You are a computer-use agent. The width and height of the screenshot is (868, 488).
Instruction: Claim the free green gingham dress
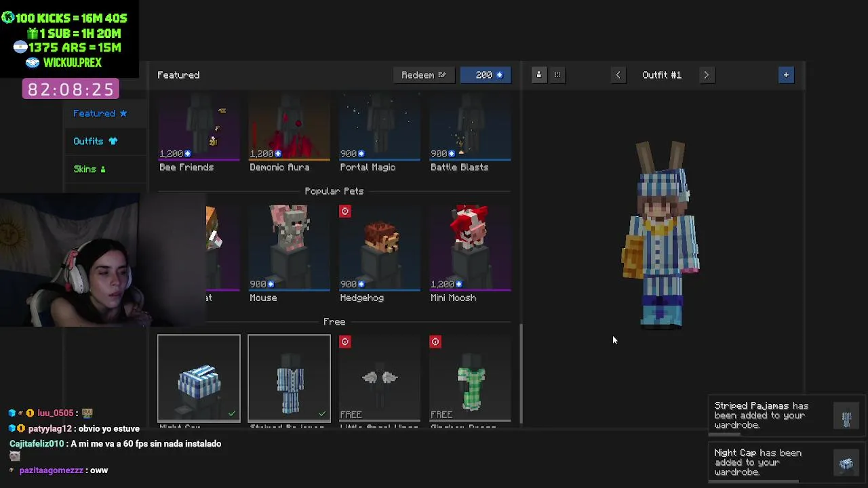tap(470, 378)
